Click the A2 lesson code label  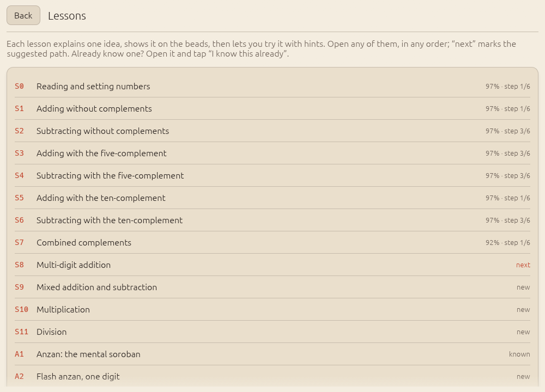19,376
